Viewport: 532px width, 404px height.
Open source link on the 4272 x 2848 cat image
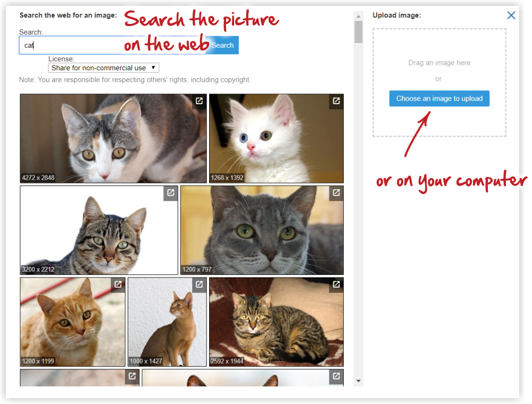pyautogui.click(x=199, y=101)
